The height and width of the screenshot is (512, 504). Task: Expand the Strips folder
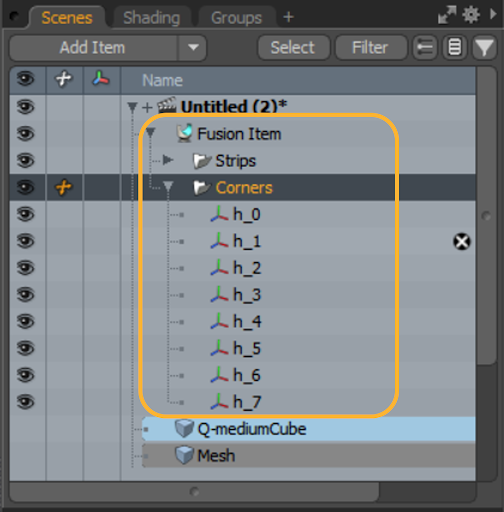168,160
